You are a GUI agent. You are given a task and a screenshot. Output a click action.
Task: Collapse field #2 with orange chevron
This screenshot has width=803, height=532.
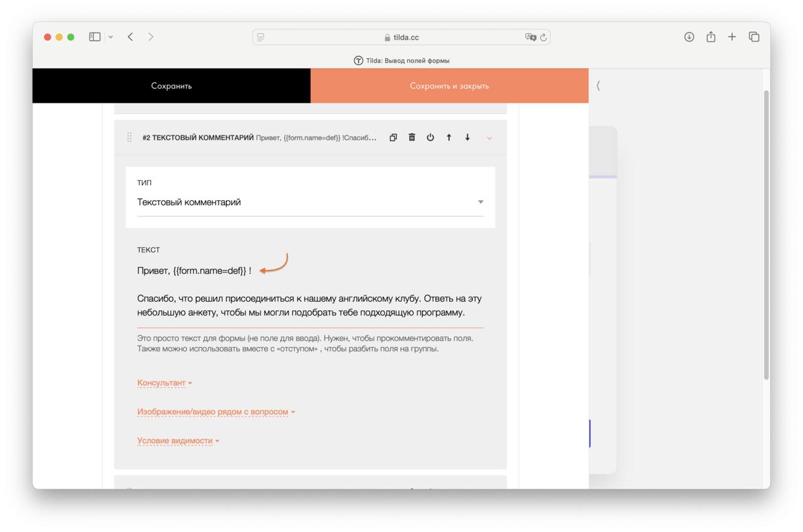coord(489,138)
